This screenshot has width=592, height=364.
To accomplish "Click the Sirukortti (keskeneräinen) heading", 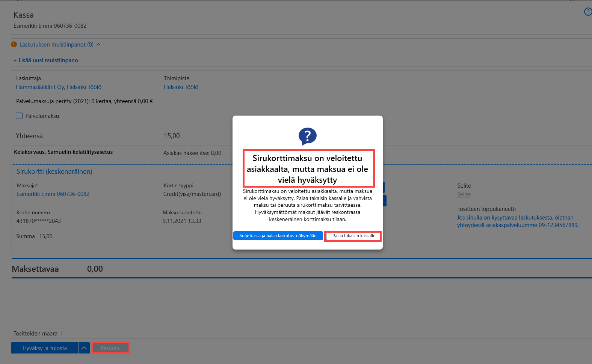I will pos(54,171).
